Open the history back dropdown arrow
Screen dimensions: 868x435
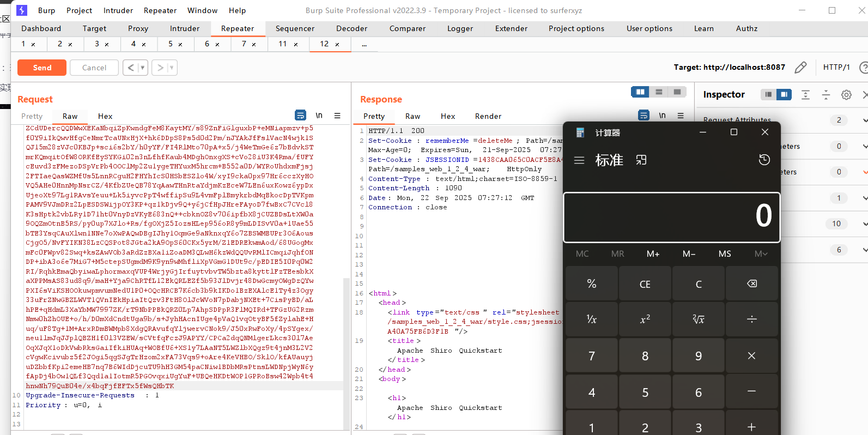tap(143, 68)
